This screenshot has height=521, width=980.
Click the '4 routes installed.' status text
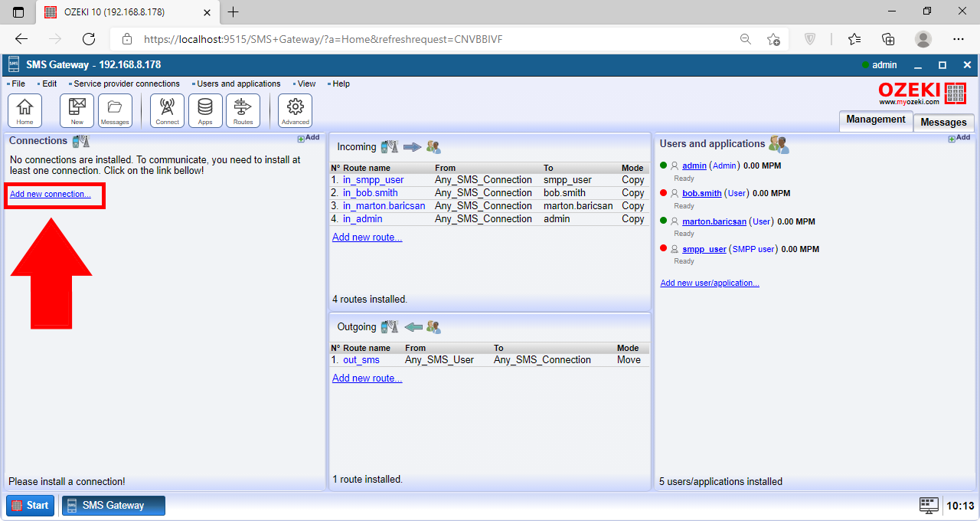coord(370,300)
